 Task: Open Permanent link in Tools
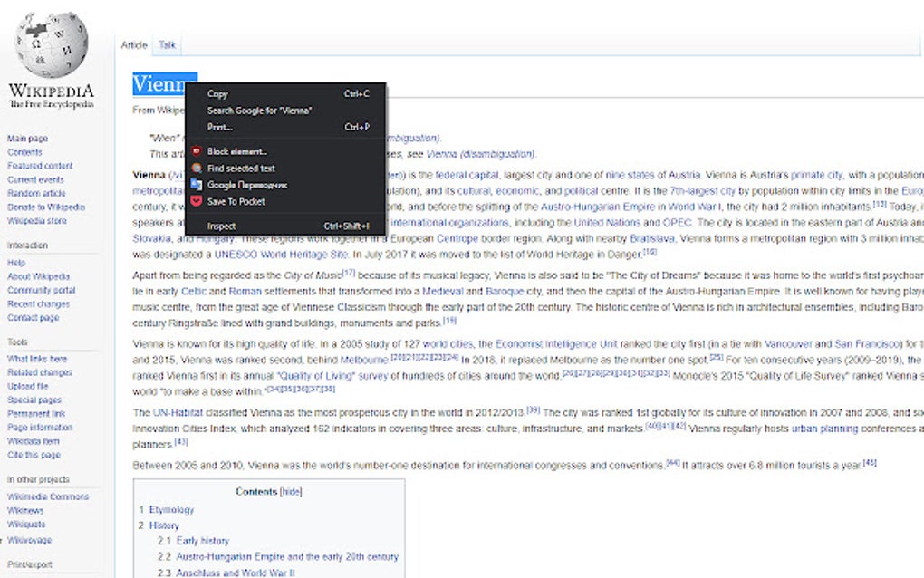point(36,414)
